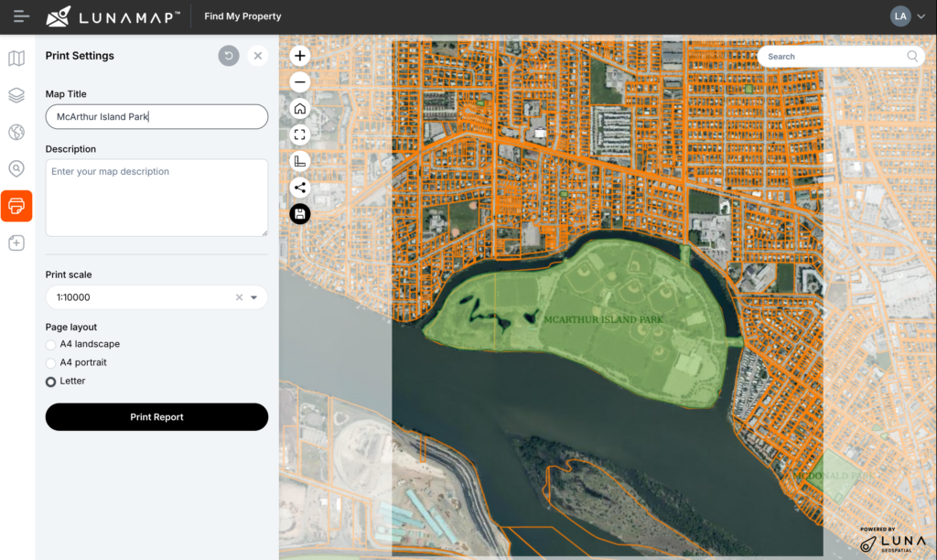
Task: Click the Print Settings heading
Action: point(80,56)
